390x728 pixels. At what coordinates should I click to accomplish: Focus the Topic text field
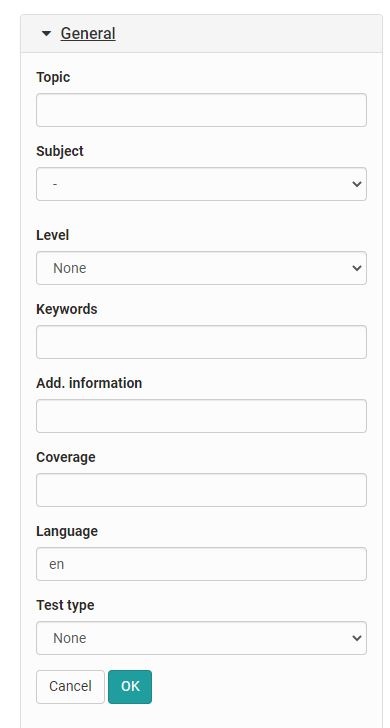[x=202, y=110]
